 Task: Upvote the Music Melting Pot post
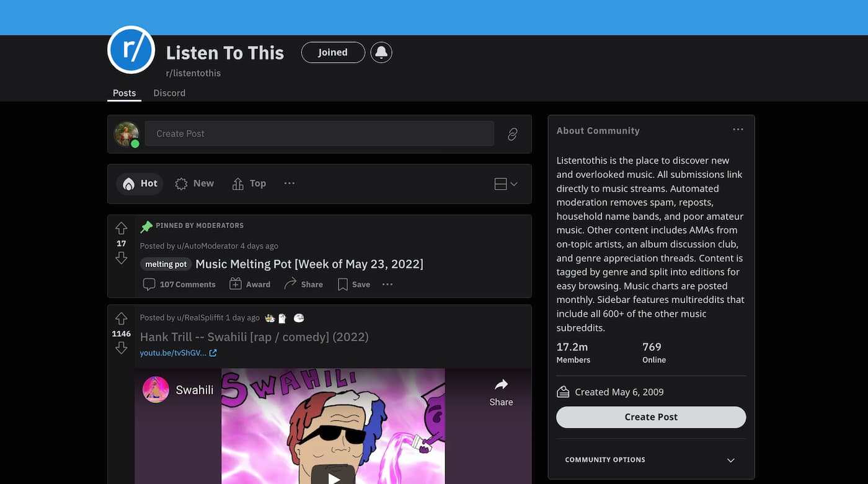click(122, 228)
